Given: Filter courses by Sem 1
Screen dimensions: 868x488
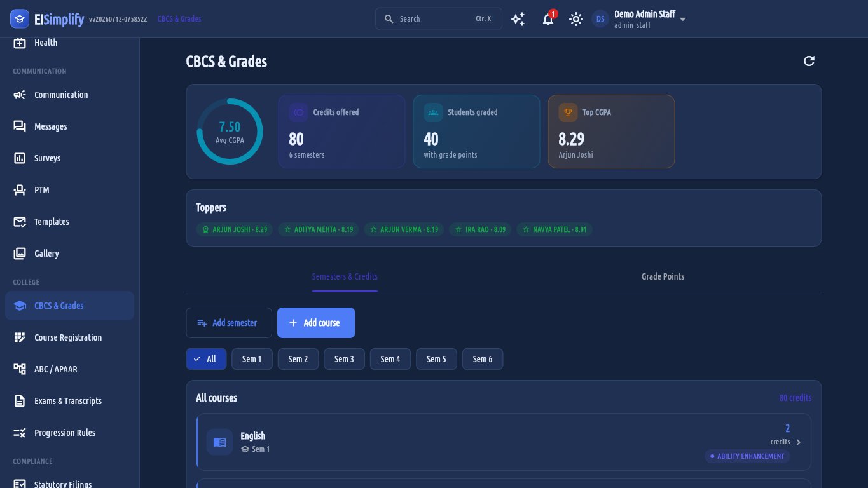Looking at the screenshot, I should (252, 359).
